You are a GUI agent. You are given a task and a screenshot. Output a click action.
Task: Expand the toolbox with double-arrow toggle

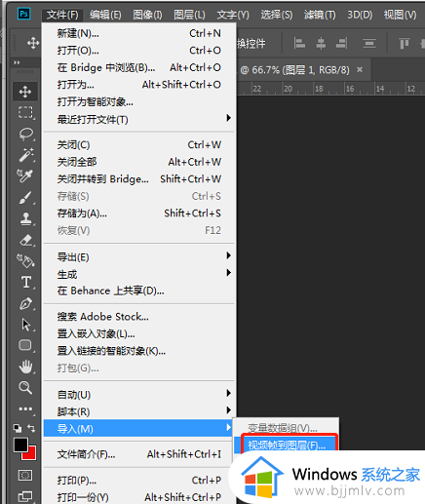17,62
